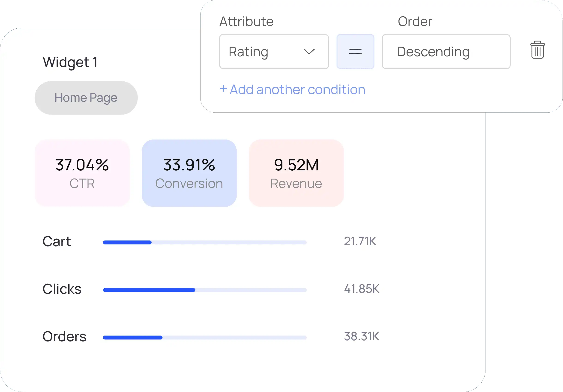The height and width of the screenshot is (392, 563).
Task: Select the Home Page pill tag
Action: pos(86,98)
